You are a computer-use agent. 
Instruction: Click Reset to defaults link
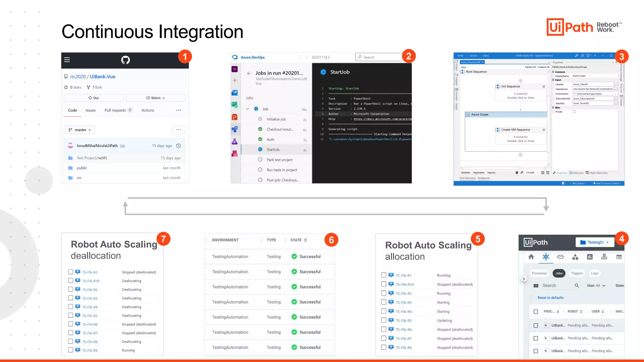click(550, 298)
